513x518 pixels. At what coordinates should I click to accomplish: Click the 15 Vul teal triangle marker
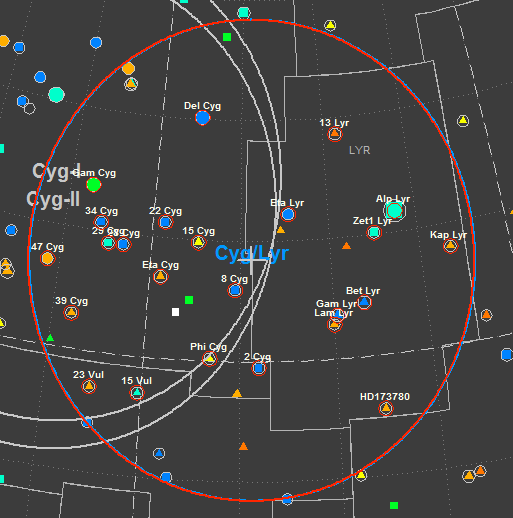[137, 393]
